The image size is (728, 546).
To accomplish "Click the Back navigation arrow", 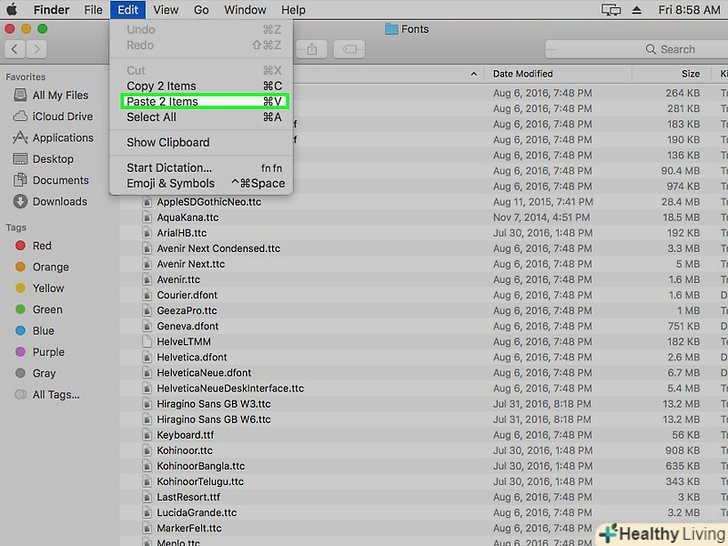I will [15, 49].
